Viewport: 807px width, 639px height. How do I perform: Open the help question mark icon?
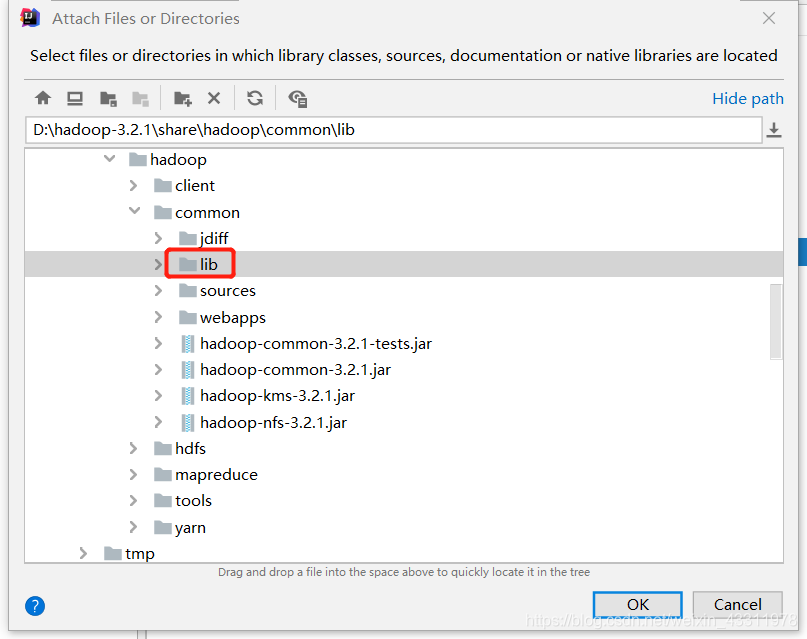coord(35,606)
